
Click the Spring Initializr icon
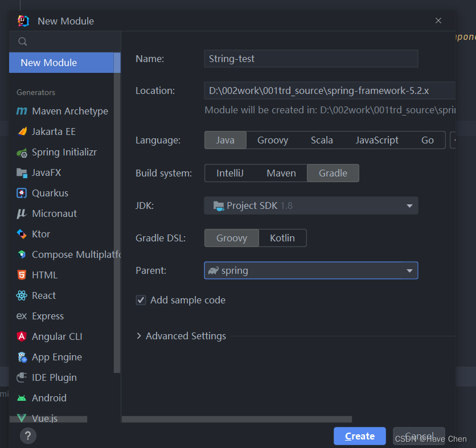pyautogui.click(x=22, y=153)
